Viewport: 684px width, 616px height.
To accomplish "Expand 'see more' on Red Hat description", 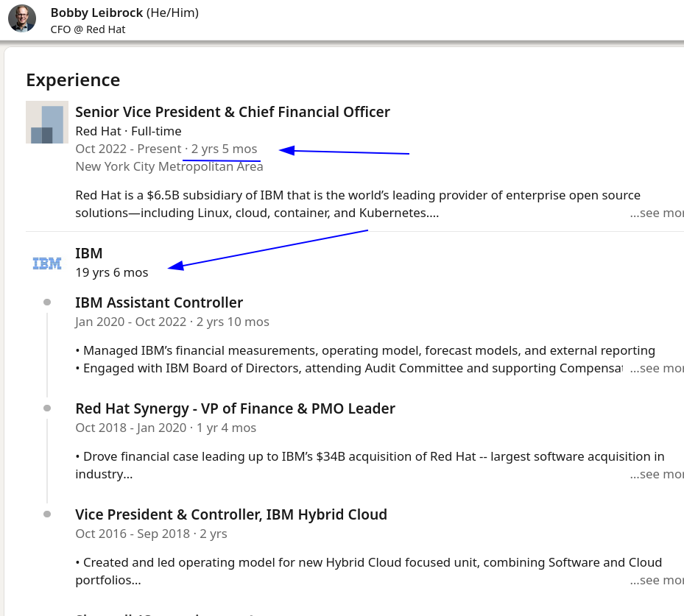I will click(657, 213).
